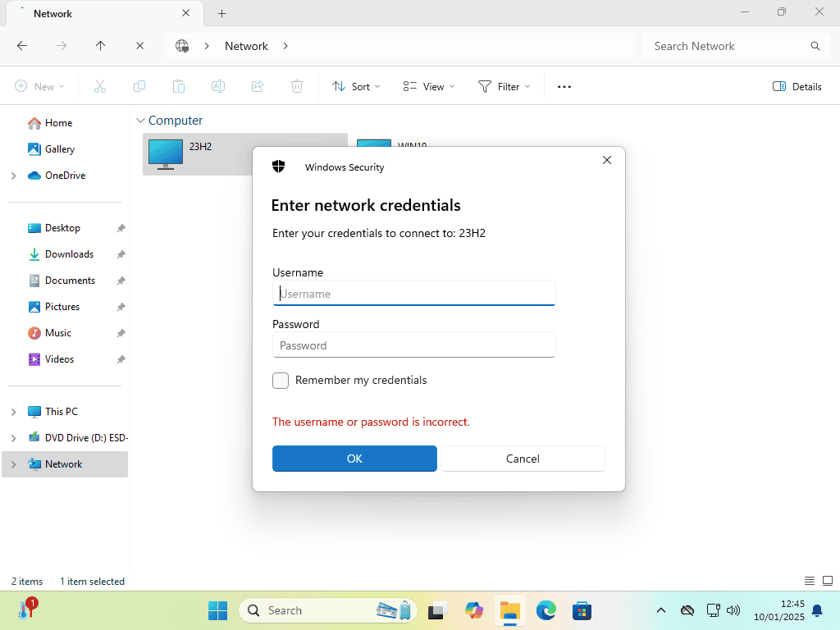Click the Back navigation arrow
Image resolution: width=840 pixels, height=630 pixels.
(x=22, y=46)
